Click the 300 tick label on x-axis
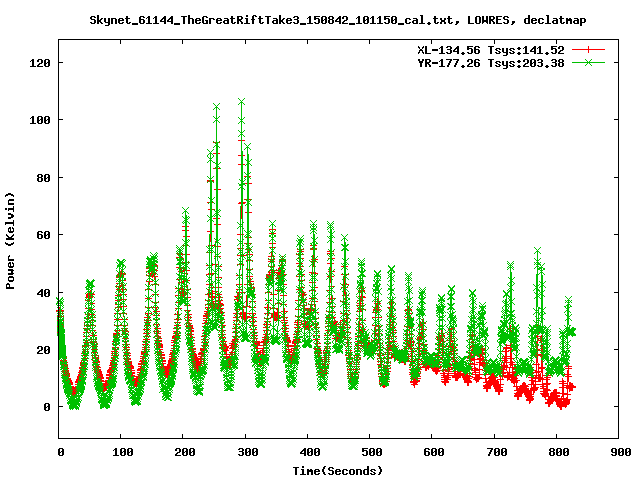The width and height of the screenshot is (640, 480). point(245,453)
